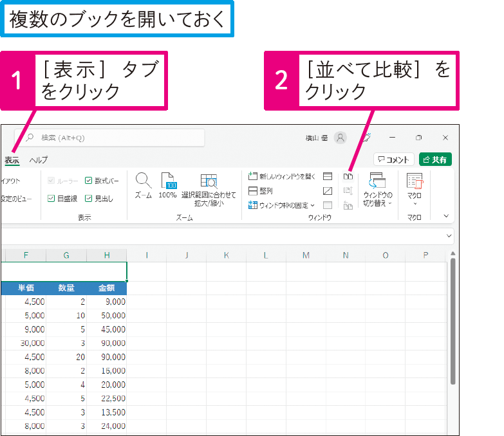
Task: Open the Zoom (ズーム) magnifier tool
Action: click(143, 186)
